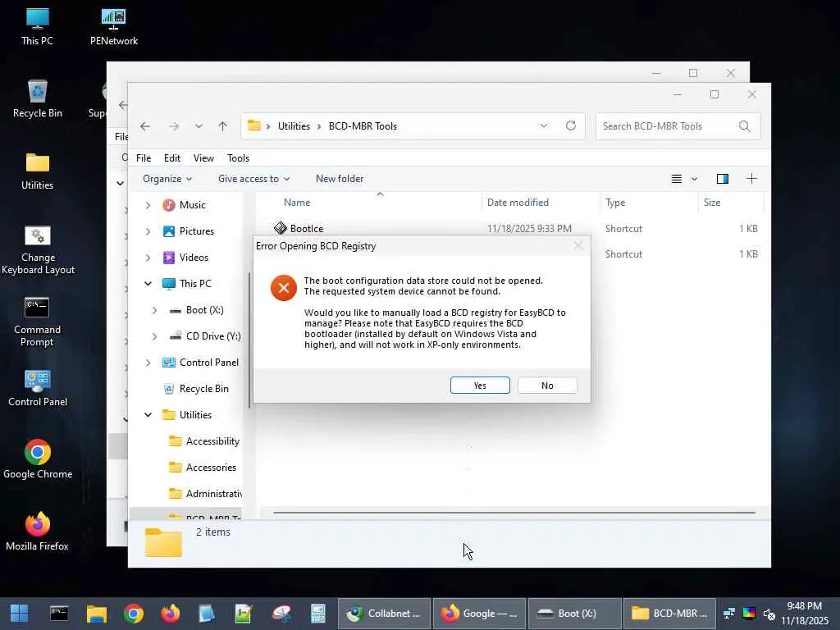Viewport: 840px width, 630px height.
Task: Change view layout icon
Action: coord(677,179)
